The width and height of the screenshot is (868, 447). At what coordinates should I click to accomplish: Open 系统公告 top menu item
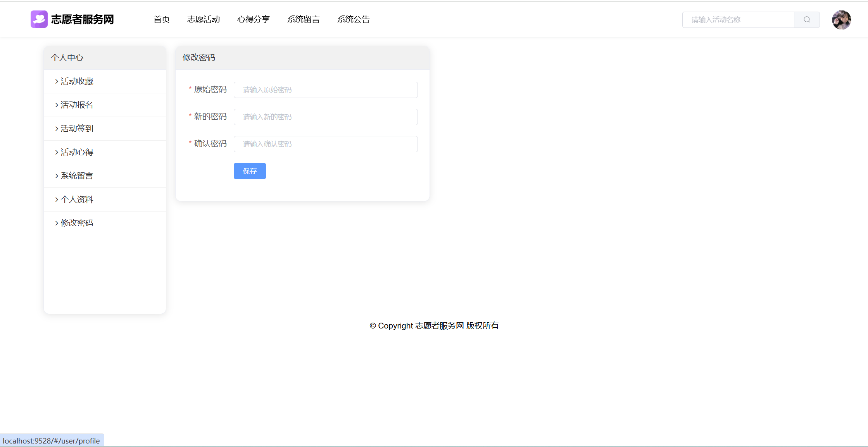pyautogui.click(x=353, y=19)
